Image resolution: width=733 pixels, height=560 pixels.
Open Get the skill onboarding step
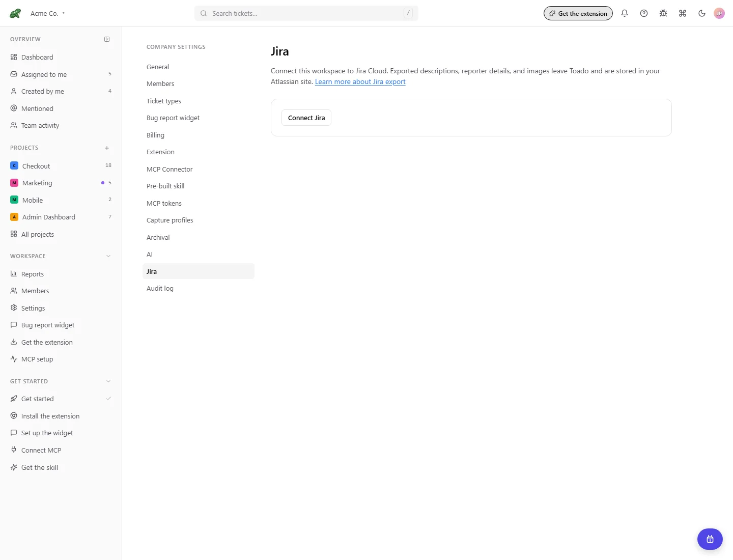[x=61, y=467]
